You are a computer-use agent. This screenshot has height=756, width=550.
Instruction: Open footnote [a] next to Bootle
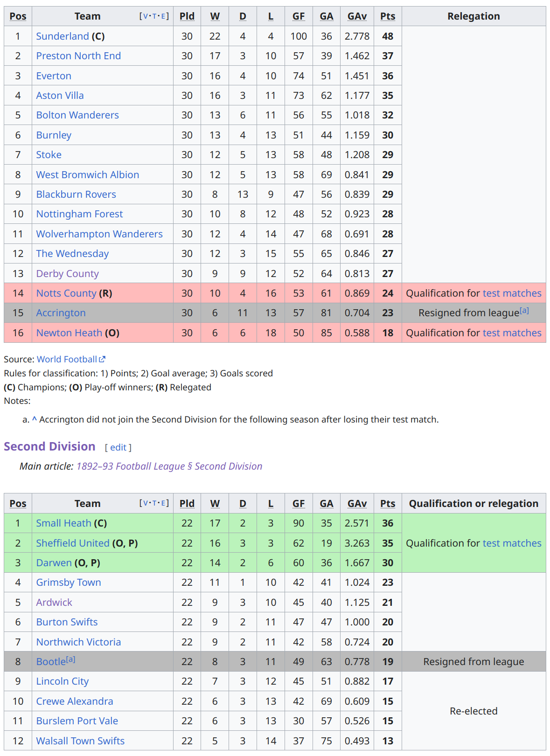[70, 659]
